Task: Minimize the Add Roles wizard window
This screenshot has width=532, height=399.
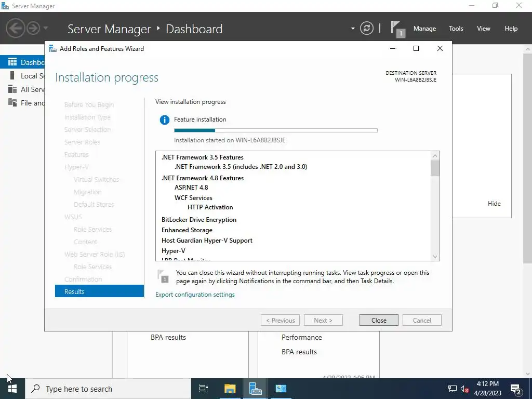Action: (393, 48)
